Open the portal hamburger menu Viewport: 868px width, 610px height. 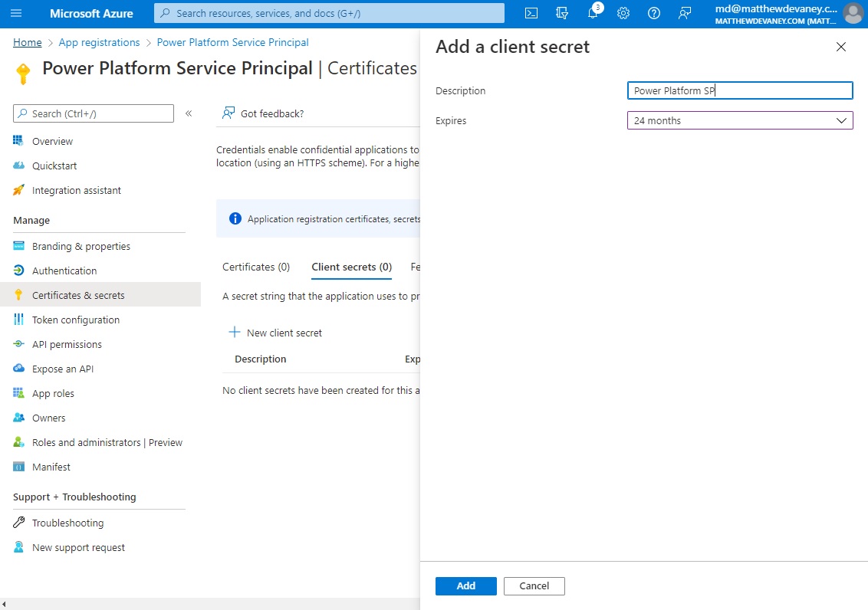tap(17, 13)
